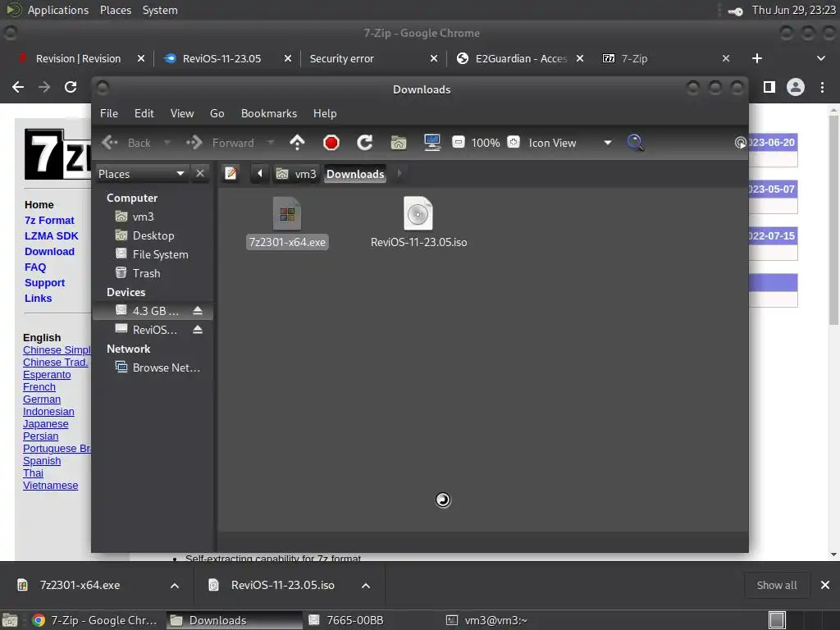
Task: Open the Back history dropdown arrow
Action: tap(167, 143)
